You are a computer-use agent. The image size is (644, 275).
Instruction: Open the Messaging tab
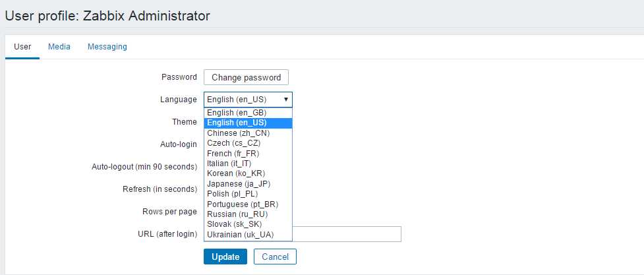(107, 47)
